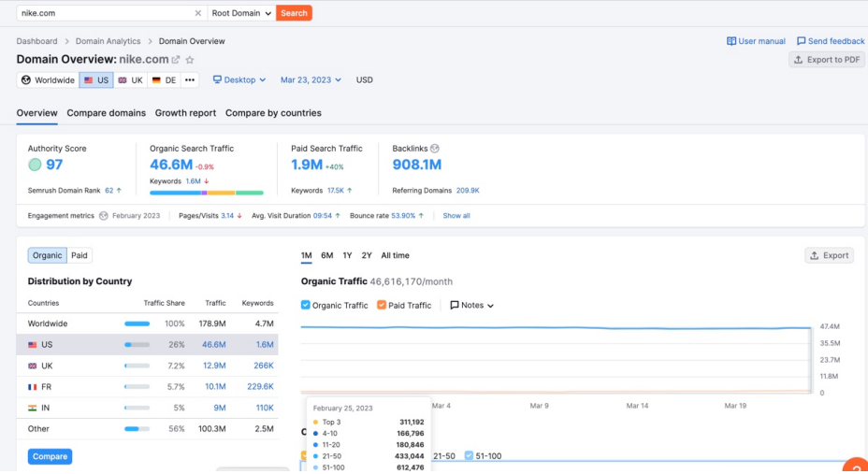Image resolution: width=868 pixels, height=474 pixels.
Task: Click IN traffic 9M cell
Action: tap(219, 408)
